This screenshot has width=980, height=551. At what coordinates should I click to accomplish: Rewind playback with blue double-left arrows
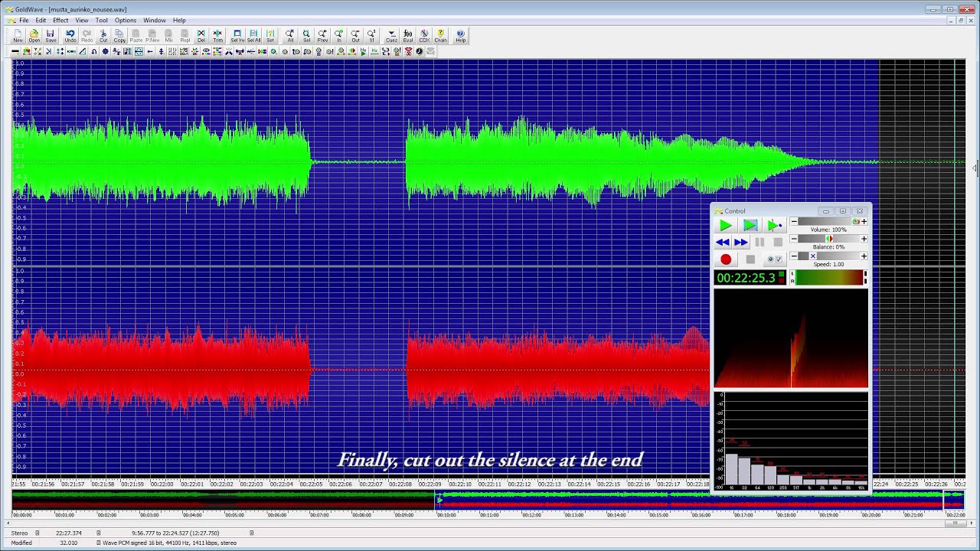(x=723, y=243)
